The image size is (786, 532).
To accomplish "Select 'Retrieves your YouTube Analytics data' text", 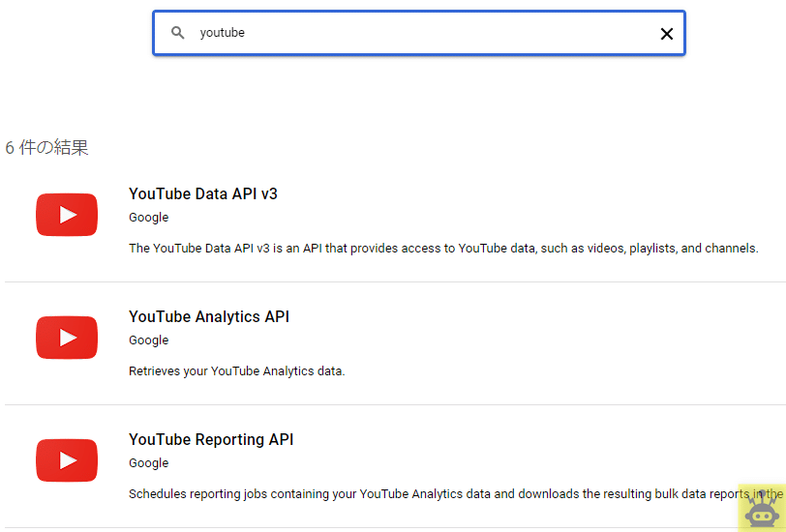I will (236, 371).
